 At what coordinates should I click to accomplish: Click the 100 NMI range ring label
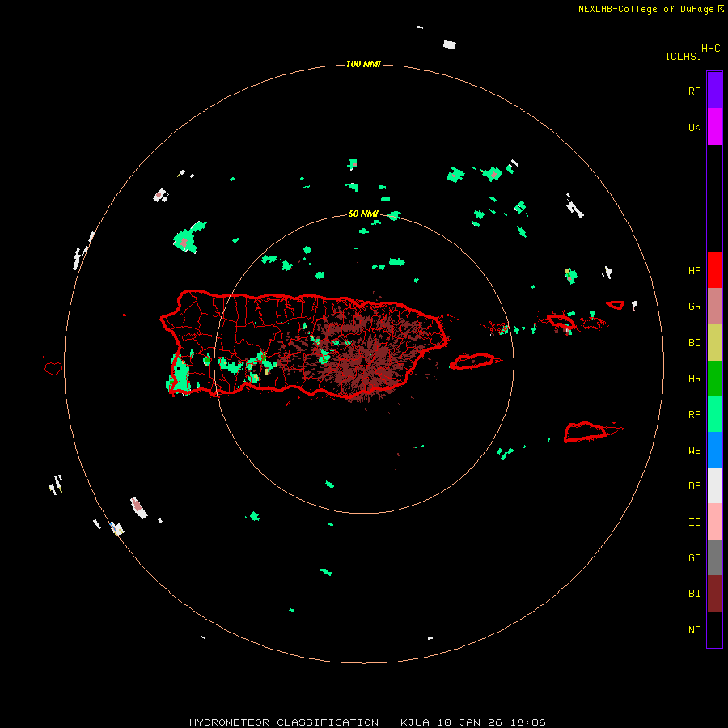(363, 64)
